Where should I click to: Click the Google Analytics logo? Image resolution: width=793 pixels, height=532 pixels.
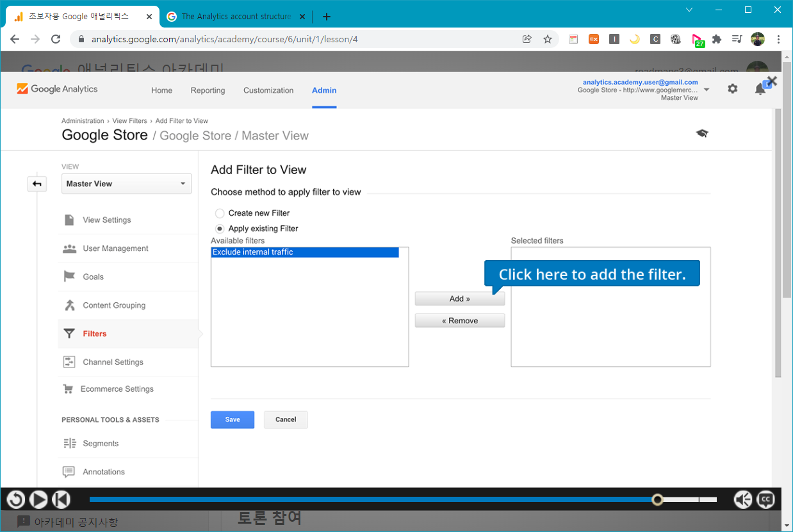(x=57, y=89)
